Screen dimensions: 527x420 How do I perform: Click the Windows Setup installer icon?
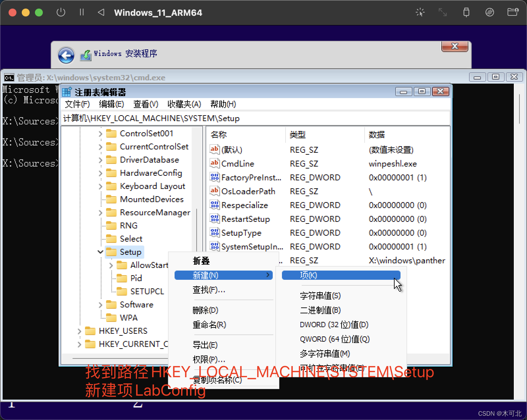click(86, 55)
